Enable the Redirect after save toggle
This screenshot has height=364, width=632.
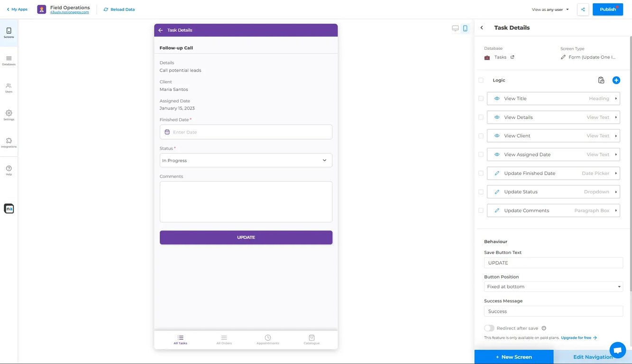489,328
